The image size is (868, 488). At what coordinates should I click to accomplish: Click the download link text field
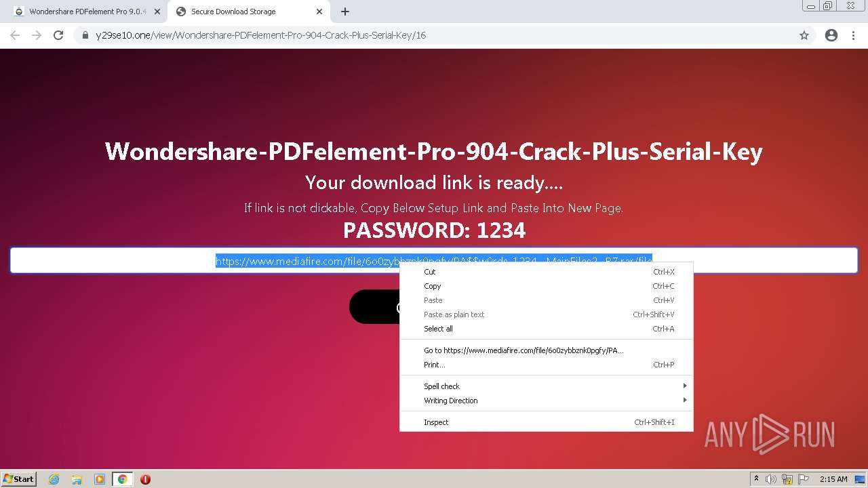(434, 260)
